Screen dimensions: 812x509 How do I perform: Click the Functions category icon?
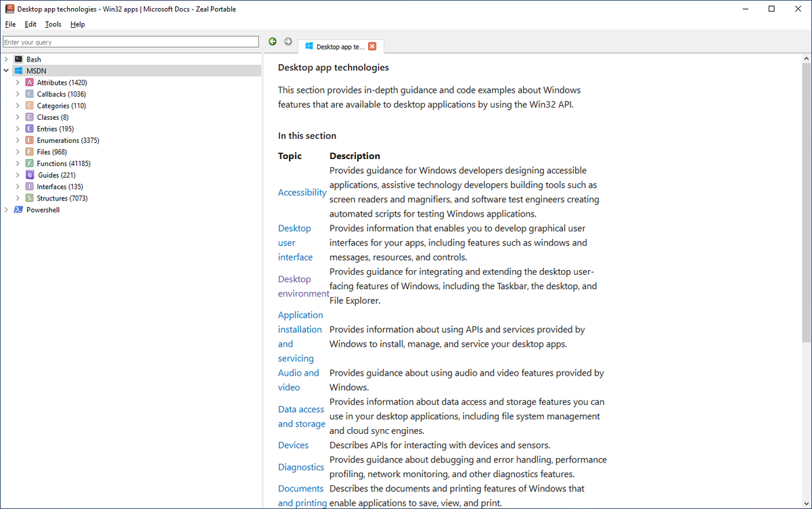point(30,163)
